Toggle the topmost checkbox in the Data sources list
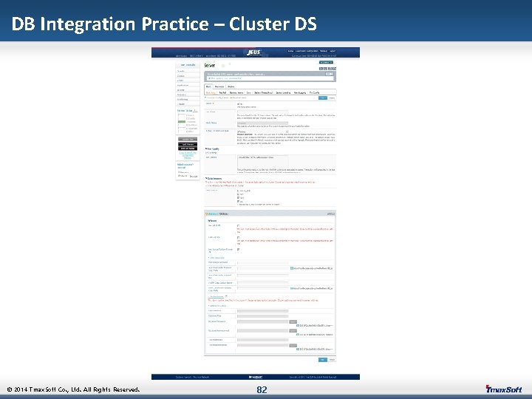 238,191
